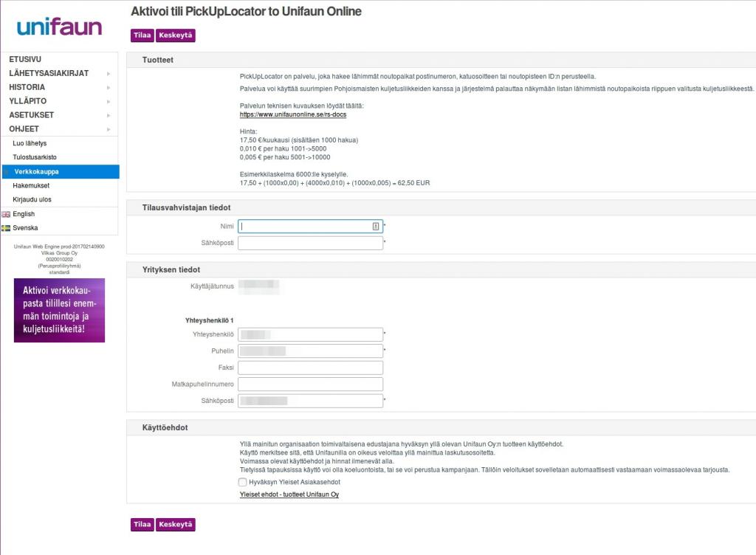Click the contact card icon in Nimi field

pos(376,227)
